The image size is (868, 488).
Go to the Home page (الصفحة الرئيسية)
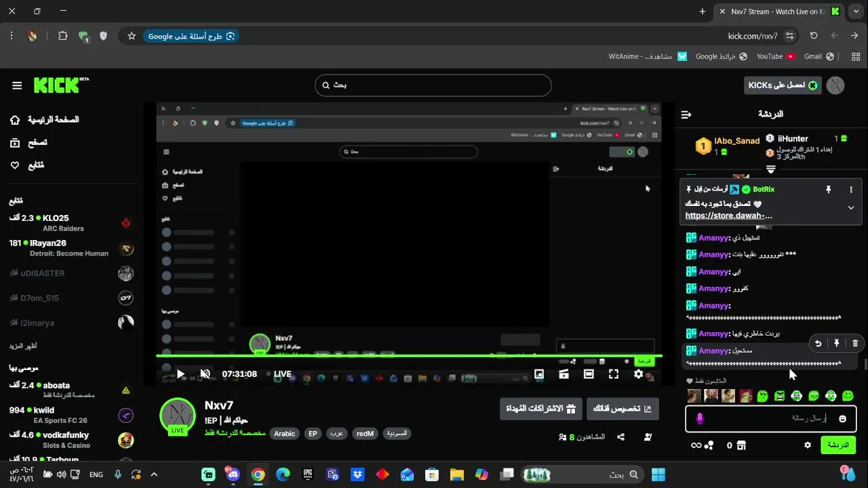pos(44,120)
